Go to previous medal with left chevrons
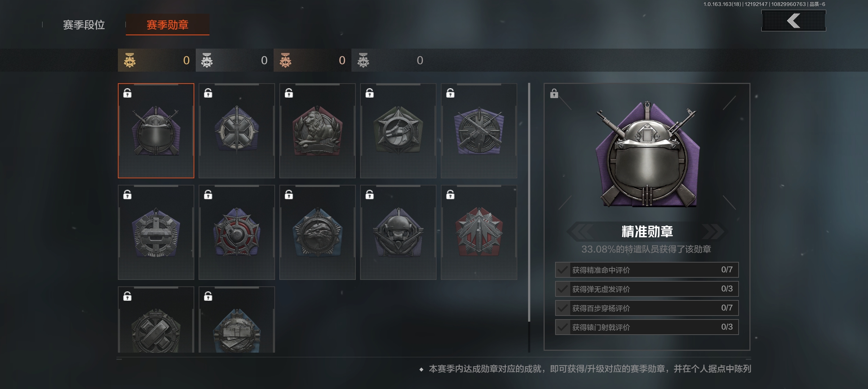This screenshot has height=389, width=868. coord(580,231)
